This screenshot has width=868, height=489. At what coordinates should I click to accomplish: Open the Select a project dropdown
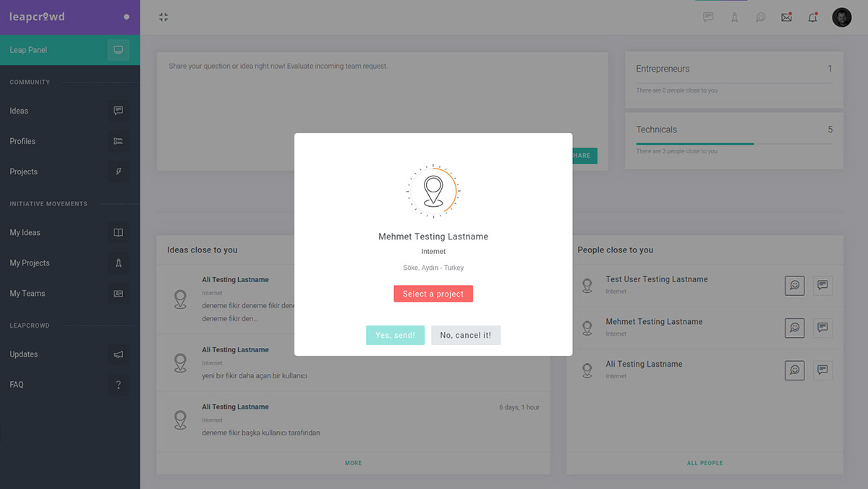(x=433, y=294)
